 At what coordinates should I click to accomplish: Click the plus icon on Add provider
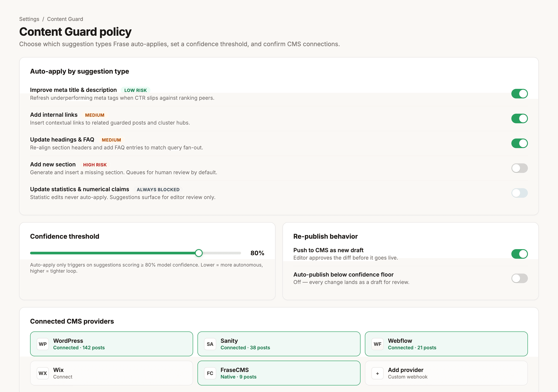coord(378,373)
